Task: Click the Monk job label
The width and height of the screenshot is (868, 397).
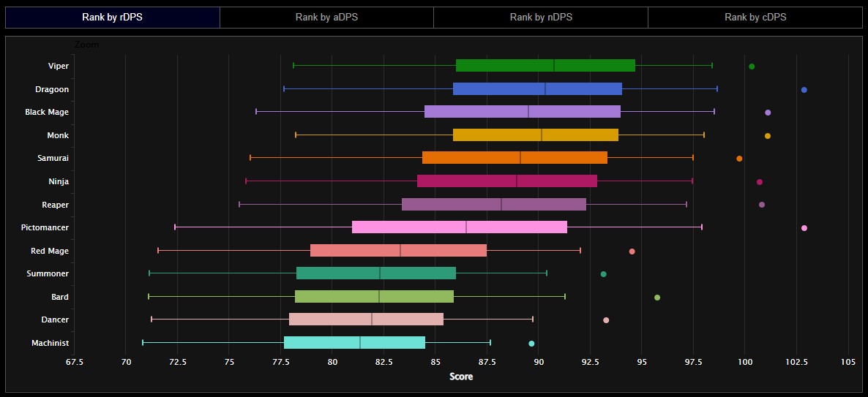Action: 58,135
